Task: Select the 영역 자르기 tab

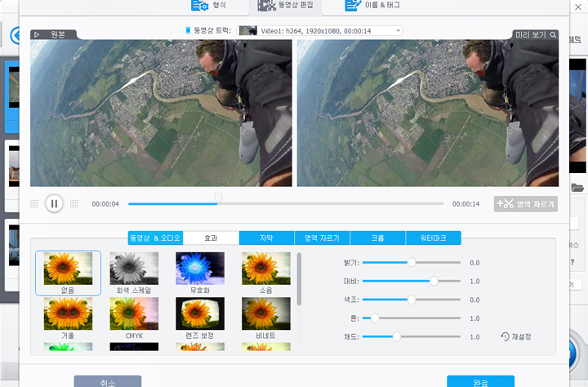Action: point(322,238)
